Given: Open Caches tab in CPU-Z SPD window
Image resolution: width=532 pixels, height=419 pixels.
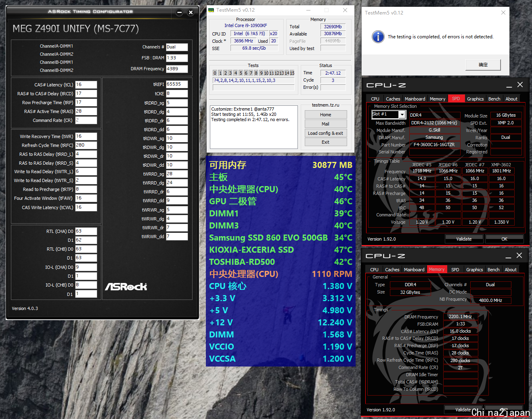Looking at the screenshot, I should pos(393,99).
